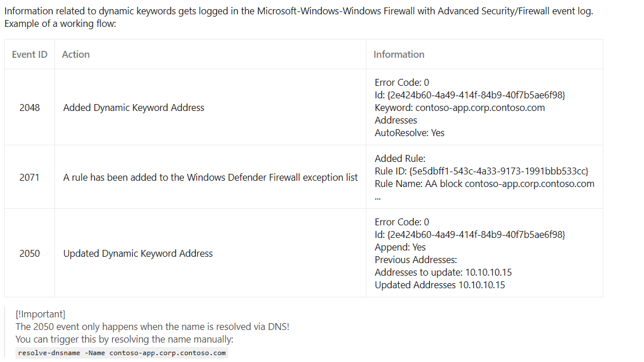Click Updated Addresses 10.10.10.15 line

pos(440,285)
